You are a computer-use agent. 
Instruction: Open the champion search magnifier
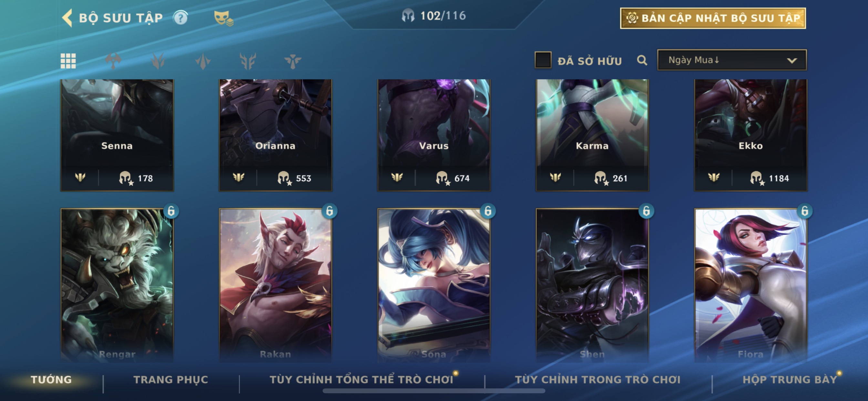642,60
